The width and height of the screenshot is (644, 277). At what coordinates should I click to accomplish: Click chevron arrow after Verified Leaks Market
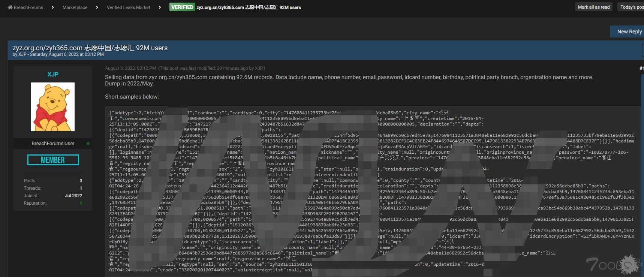point(160,7)
